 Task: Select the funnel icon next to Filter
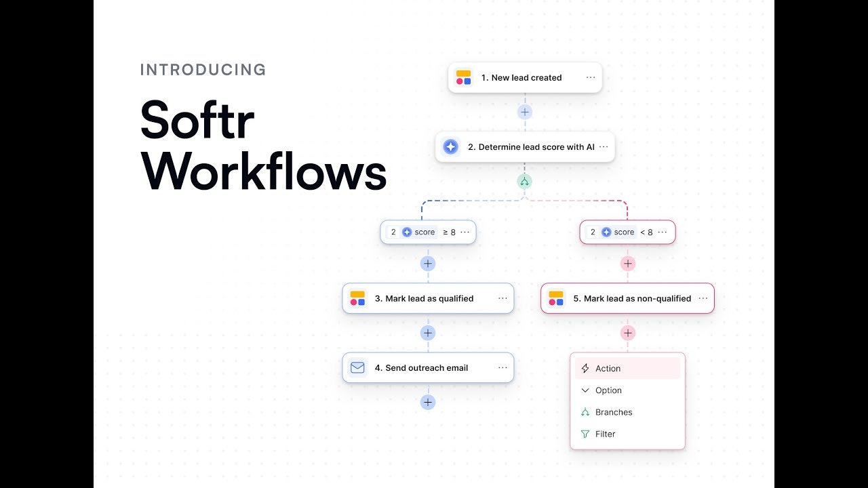586,434
